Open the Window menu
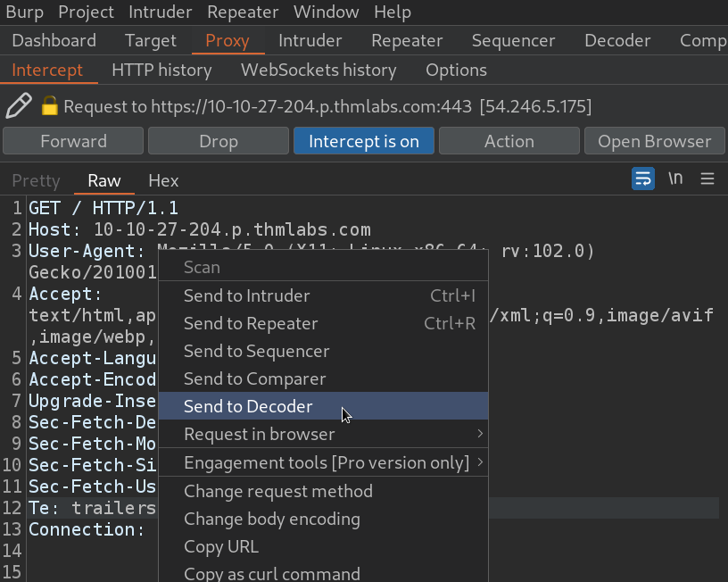 pos(326,12)
